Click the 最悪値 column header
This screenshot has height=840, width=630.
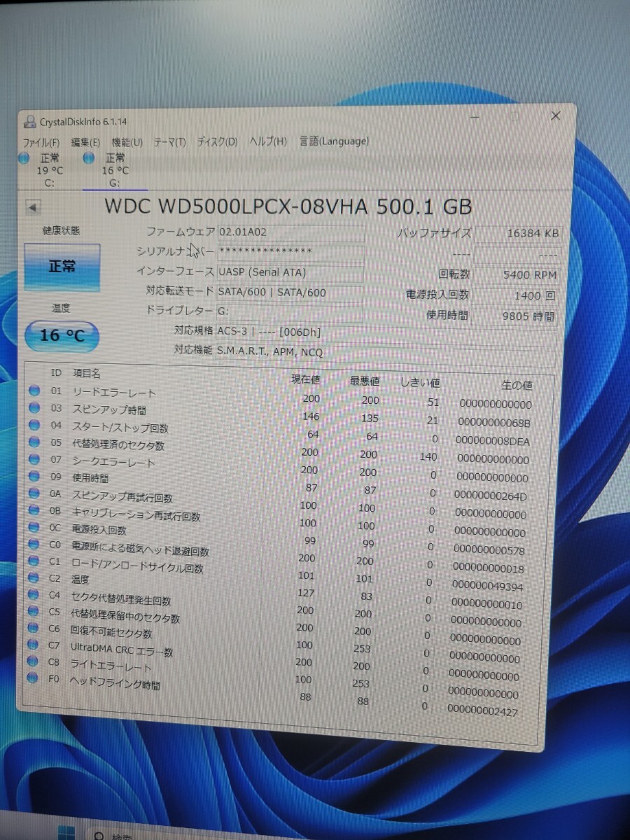(365, 381)
